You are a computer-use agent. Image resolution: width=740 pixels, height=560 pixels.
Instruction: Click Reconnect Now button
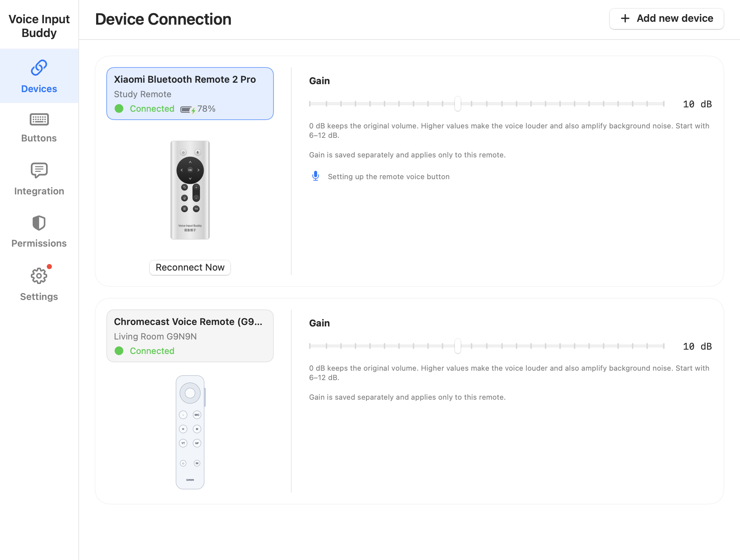pyautogui.click(x=190, y=268)
